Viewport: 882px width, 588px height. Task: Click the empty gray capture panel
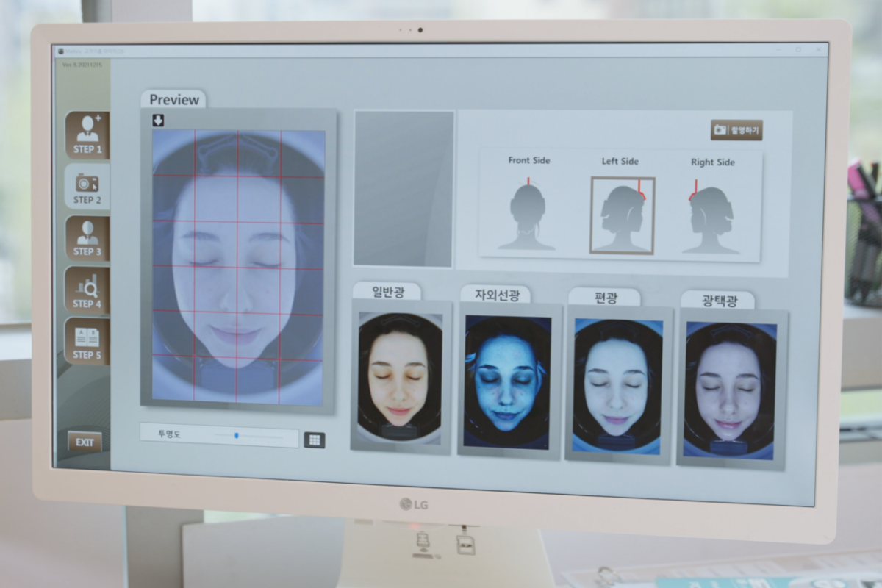(404, 188)
